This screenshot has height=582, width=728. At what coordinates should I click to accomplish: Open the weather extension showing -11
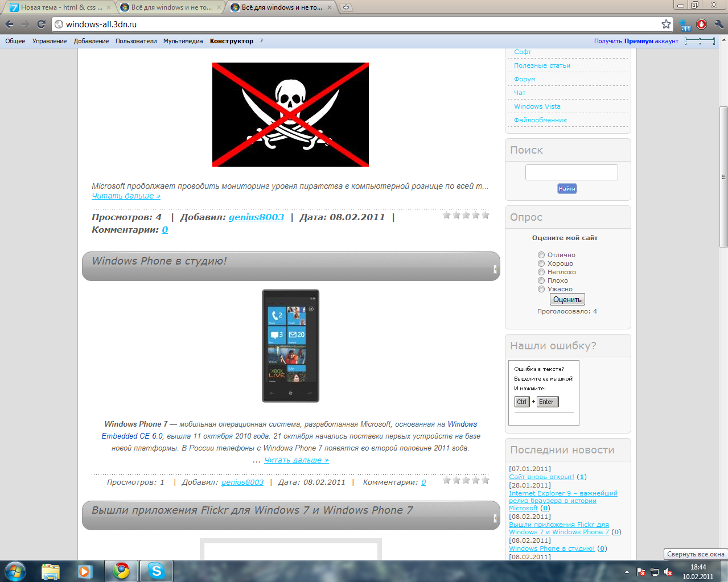click(685, 24)
